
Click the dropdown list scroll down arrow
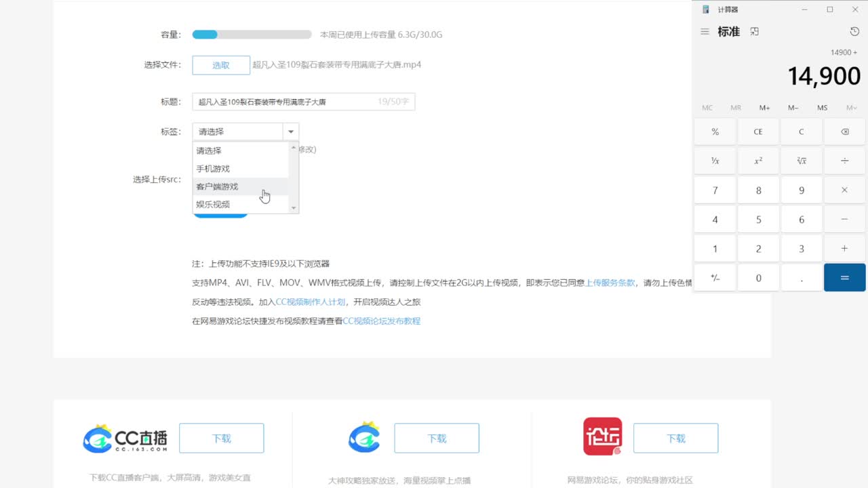294,208
